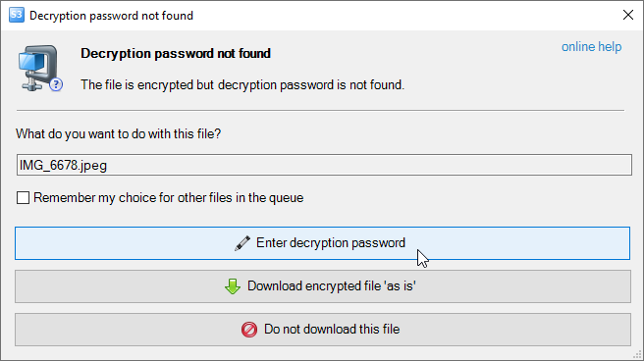
Task: Click the bold 'Decryption password not found' heading
Action: pyautogui.click(x=176, y=53)
